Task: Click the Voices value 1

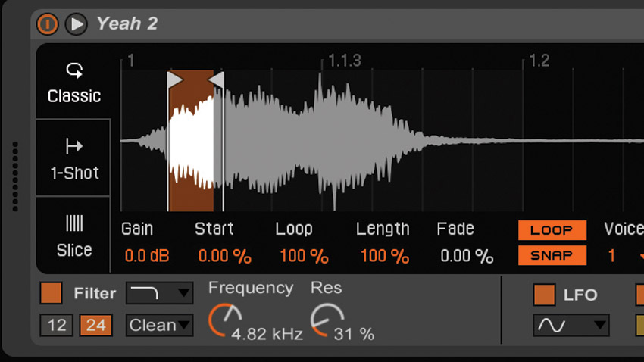Action: coord(611,256)
